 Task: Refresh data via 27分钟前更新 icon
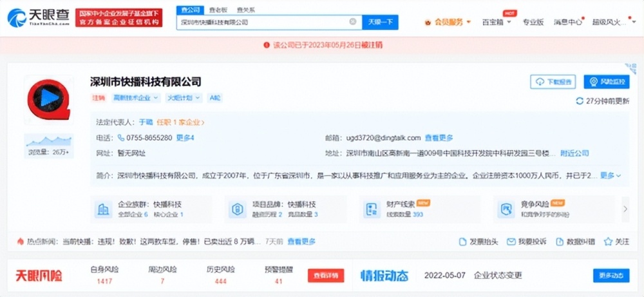pyautogui.click(x=580, y=101)
